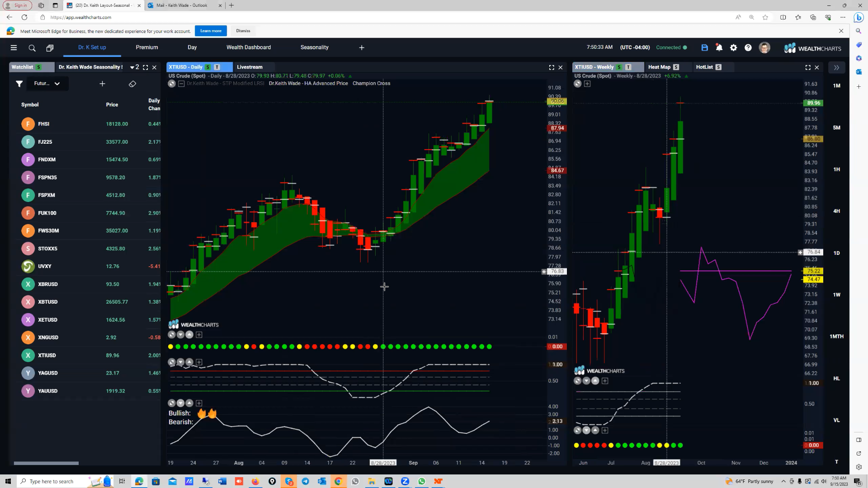Maximize the XTIUSD Daily chart panel
The width and height of the screenshot is (868, 488).
(x=552, y=67)
